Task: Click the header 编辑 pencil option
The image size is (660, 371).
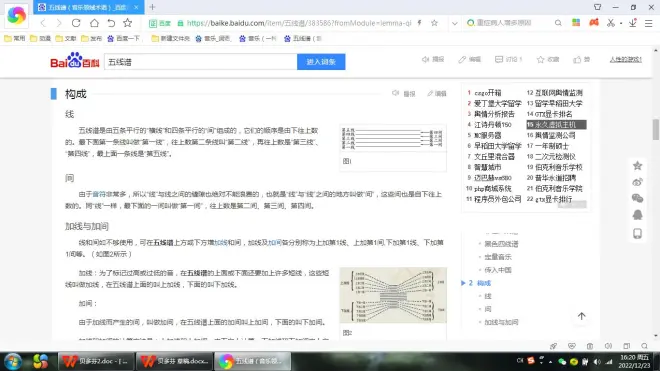Action: (469, 59)
